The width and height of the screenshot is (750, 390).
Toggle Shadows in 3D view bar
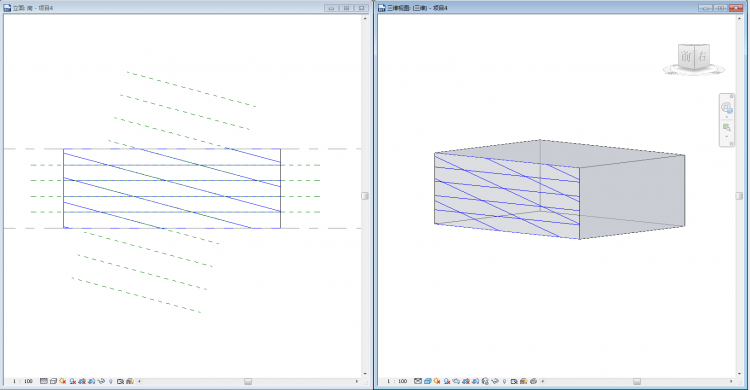pyautogui.click(x=447, y=381)
